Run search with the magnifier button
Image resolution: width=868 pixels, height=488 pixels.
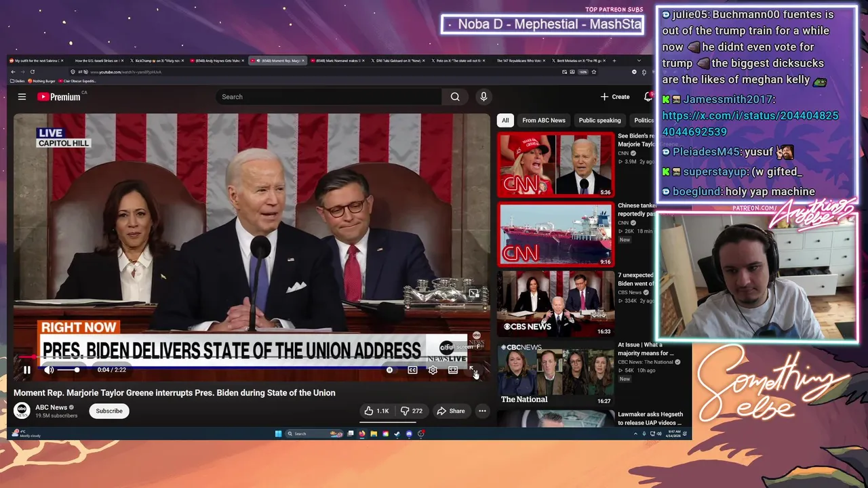point(455,97)
